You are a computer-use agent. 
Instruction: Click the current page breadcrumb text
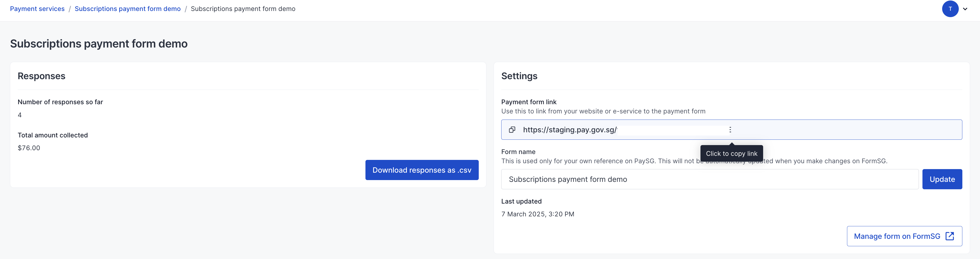243,9
